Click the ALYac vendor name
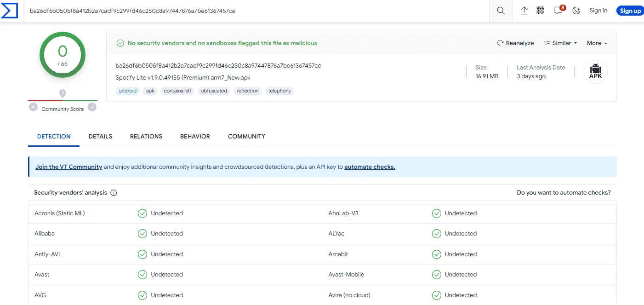 [336, 234]
